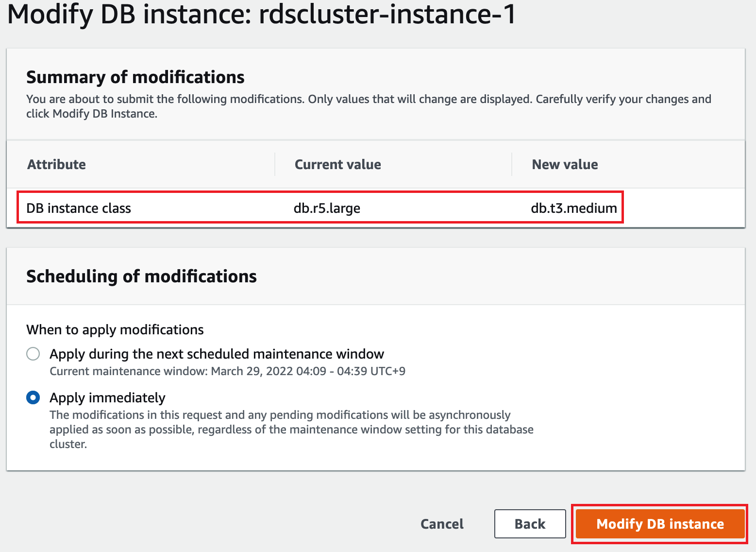Select the current value db.r5.large
The width and height of the screenshot is (756, 552).
pyautogui.click(x=327, y=208)
